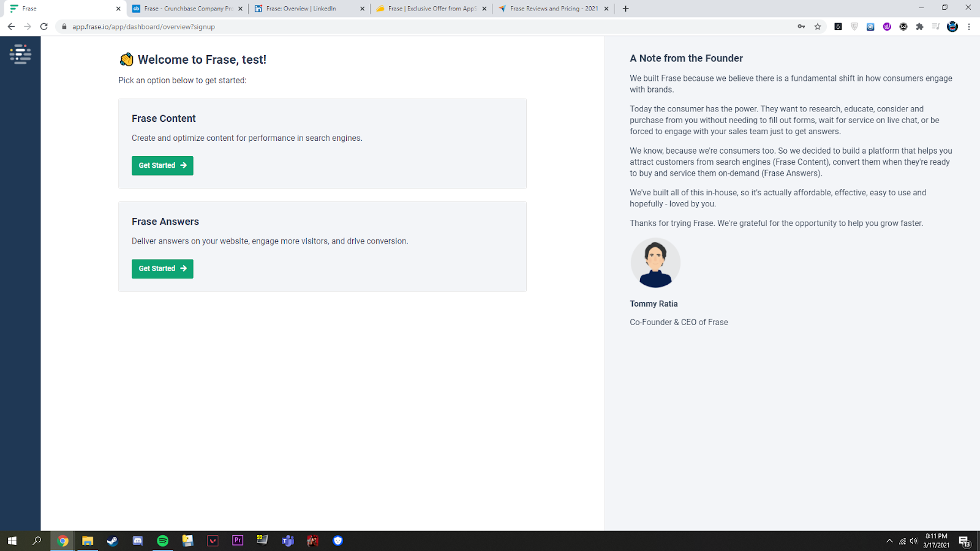Open Adobe Premiere Pro from the taskbar
This screenshot has height=551, width=980.
[238, 541]
